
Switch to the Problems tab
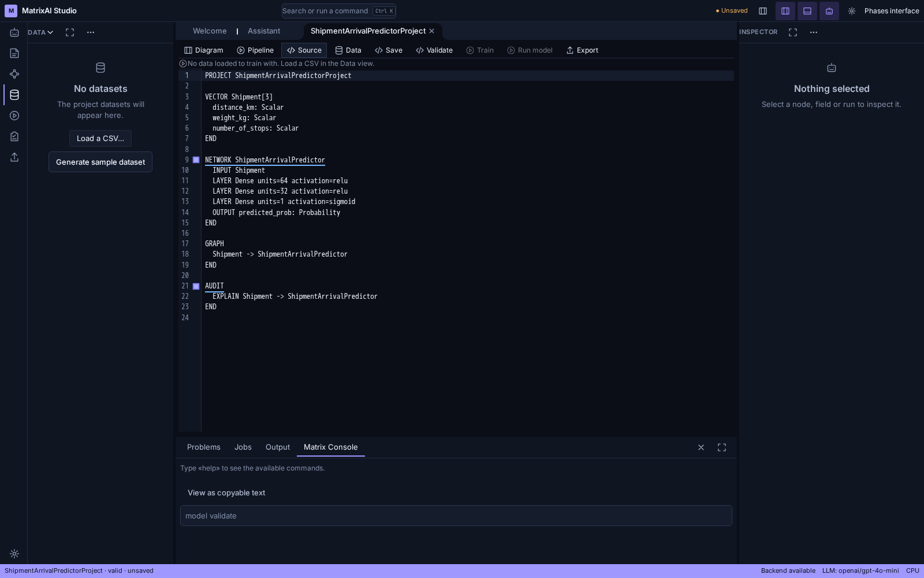[x=204, y=447]
